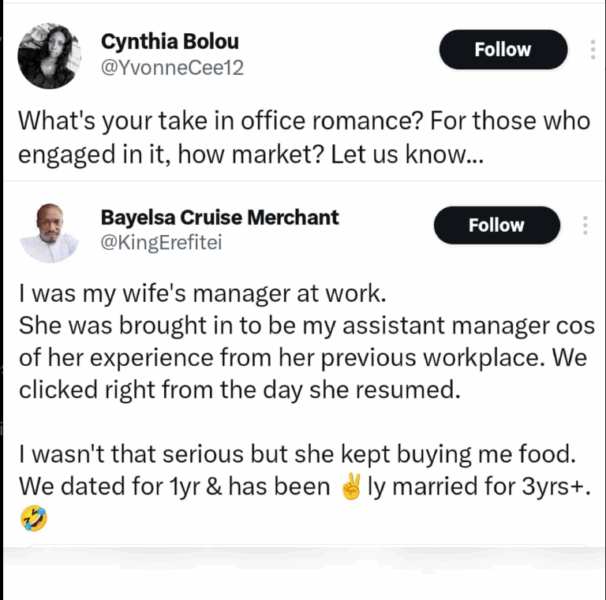606x600 pixels.
Task: Click the Cynthia Bolou display name
Action: (170, 42)
